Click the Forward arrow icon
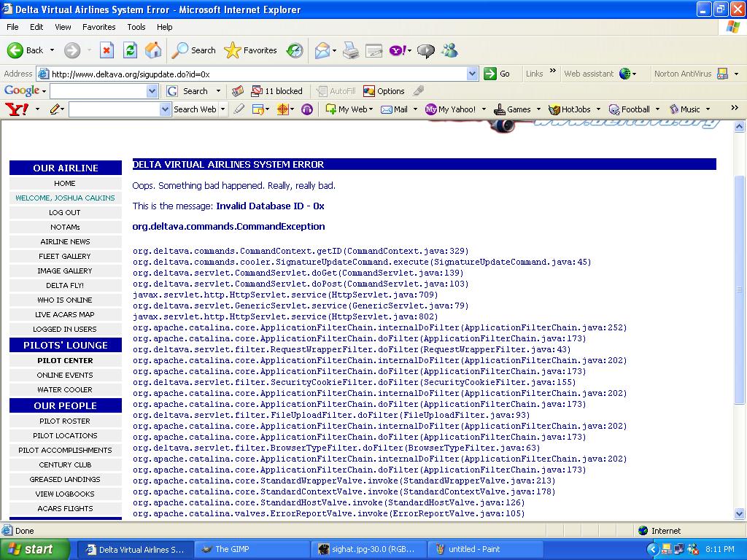Viewport: 747px width, 560px height. click(72, 50)
